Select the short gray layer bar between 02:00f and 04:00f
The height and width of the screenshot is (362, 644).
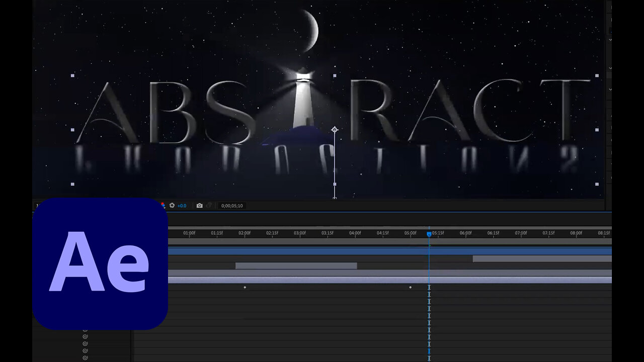click(x=296, y=265)
